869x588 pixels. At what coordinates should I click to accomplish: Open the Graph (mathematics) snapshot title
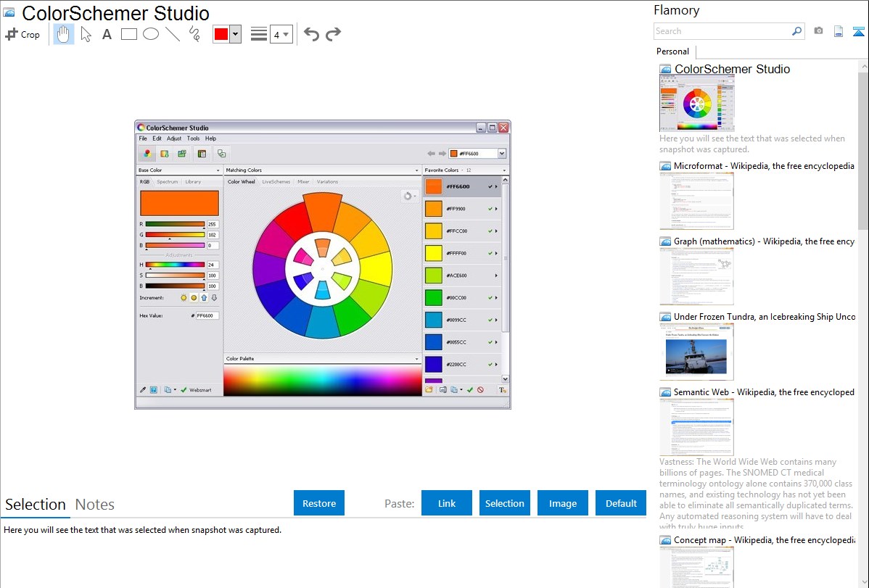point(765,241)
